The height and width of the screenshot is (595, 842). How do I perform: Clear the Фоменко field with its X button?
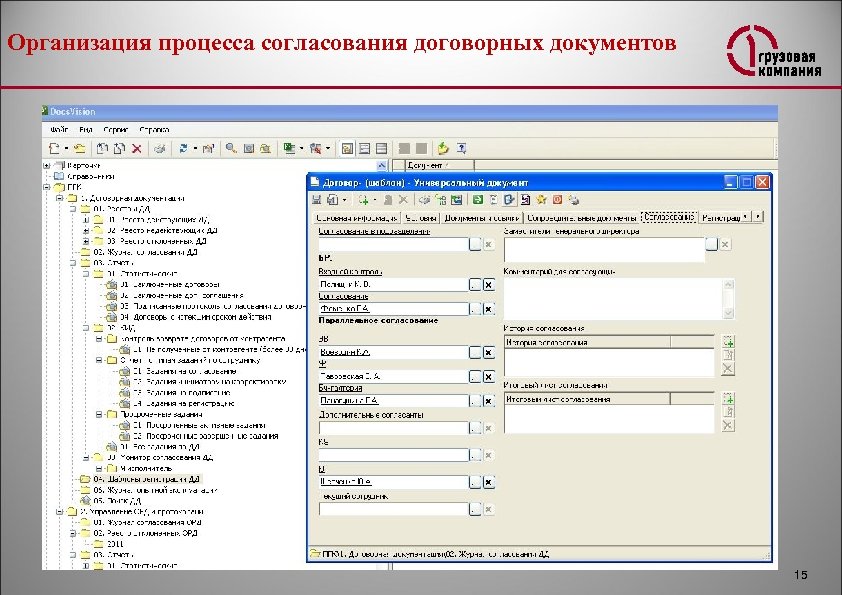(x=488, y=309)
